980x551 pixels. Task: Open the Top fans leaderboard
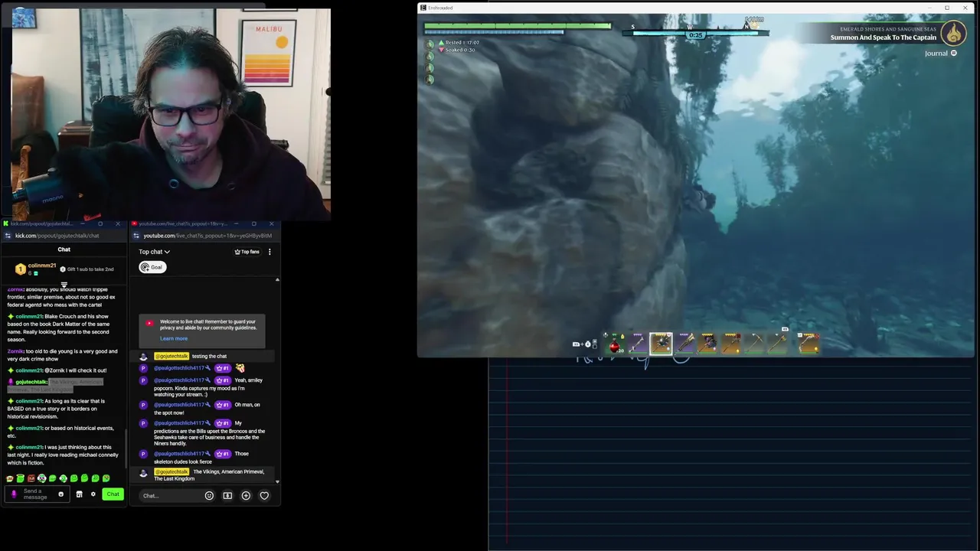click(247, 252)
